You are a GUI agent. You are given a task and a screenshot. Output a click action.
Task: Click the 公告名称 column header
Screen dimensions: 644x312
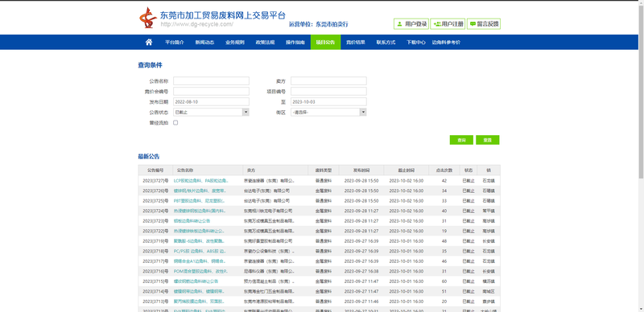tap(208, 170)
